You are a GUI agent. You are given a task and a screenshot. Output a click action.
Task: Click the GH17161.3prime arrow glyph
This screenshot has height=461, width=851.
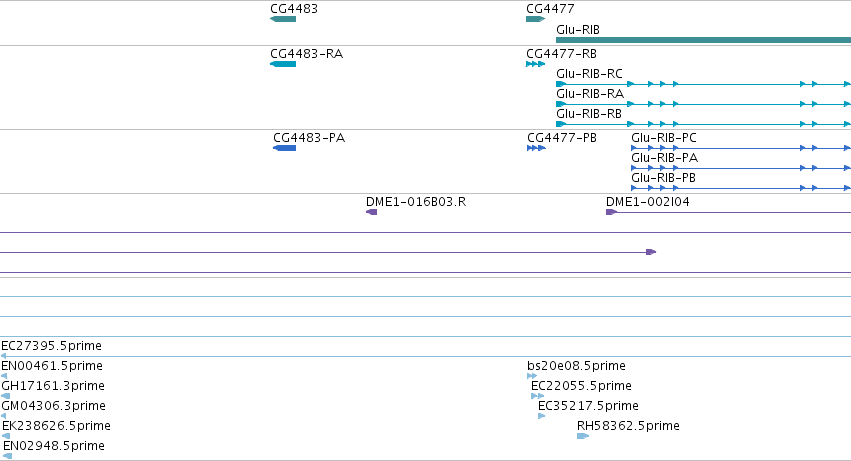point(5,396)
